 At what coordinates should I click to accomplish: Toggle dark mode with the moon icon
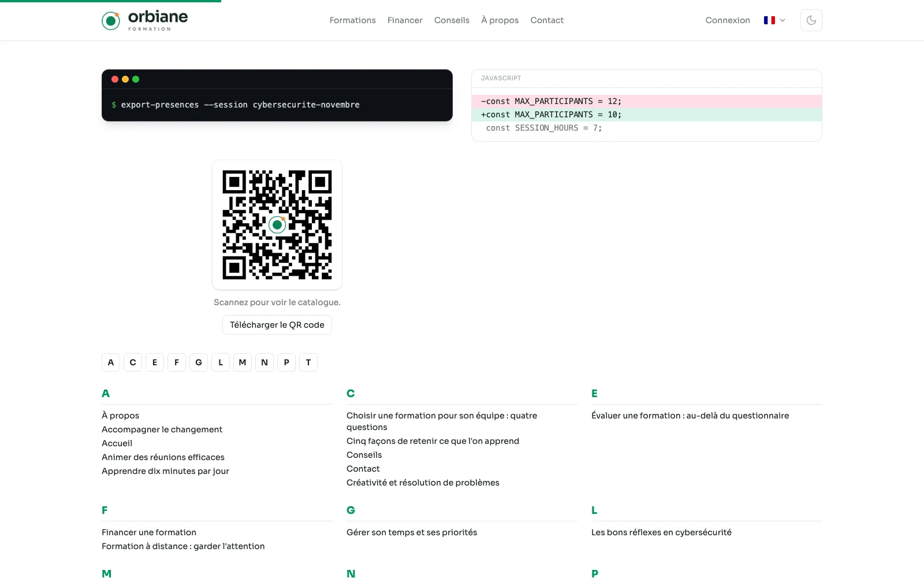pos(811,20)
